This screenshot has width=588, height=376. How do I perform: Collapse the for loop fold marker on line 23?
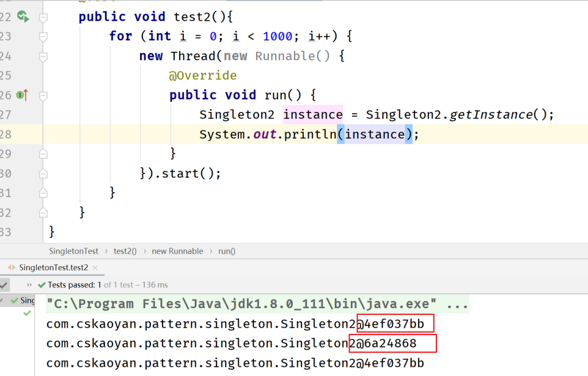[43, 37]
